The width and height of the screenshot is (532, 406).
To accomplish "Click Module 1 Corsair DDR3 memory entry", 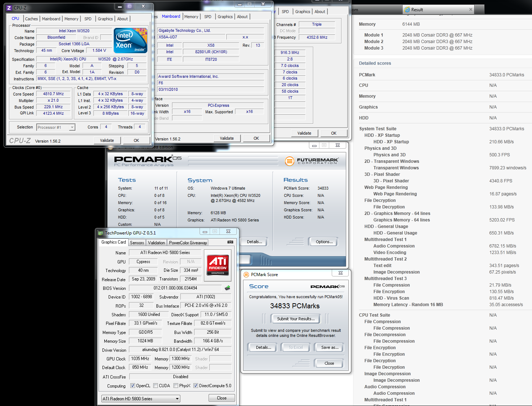I will coord(437,35).
